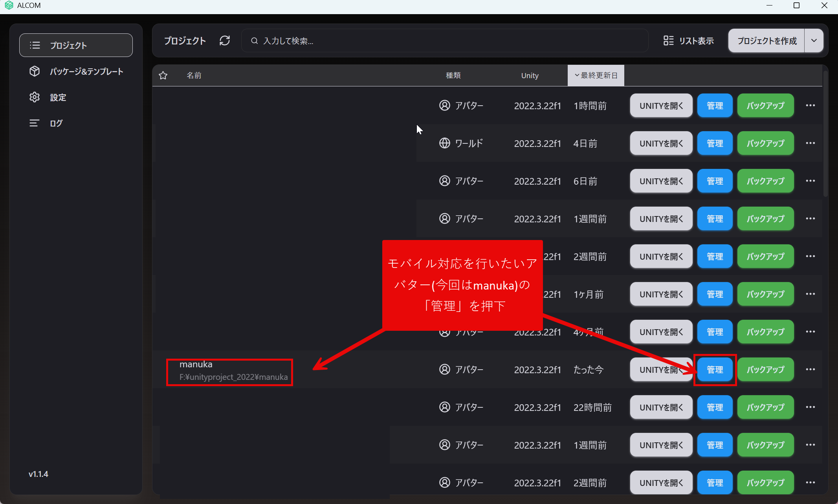
Task: Click Manage button for manuka project
Action: click(715, 369)
